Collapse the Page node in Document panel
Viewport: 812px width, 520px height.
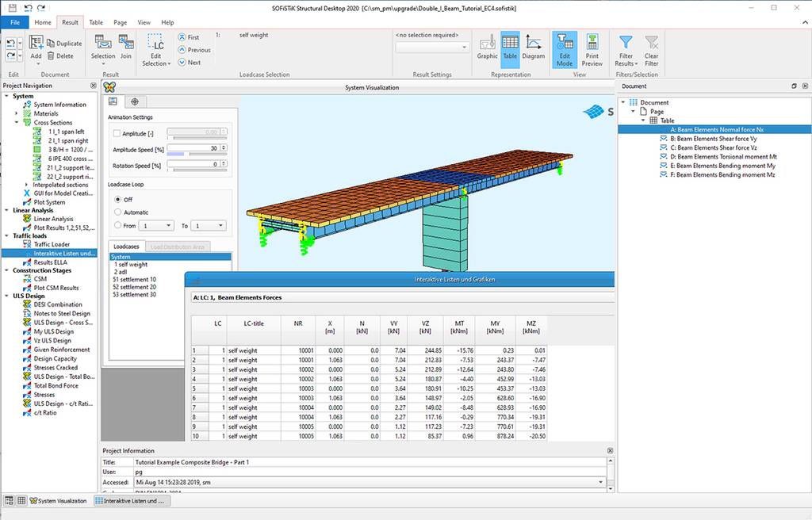(x=633, y=111)
